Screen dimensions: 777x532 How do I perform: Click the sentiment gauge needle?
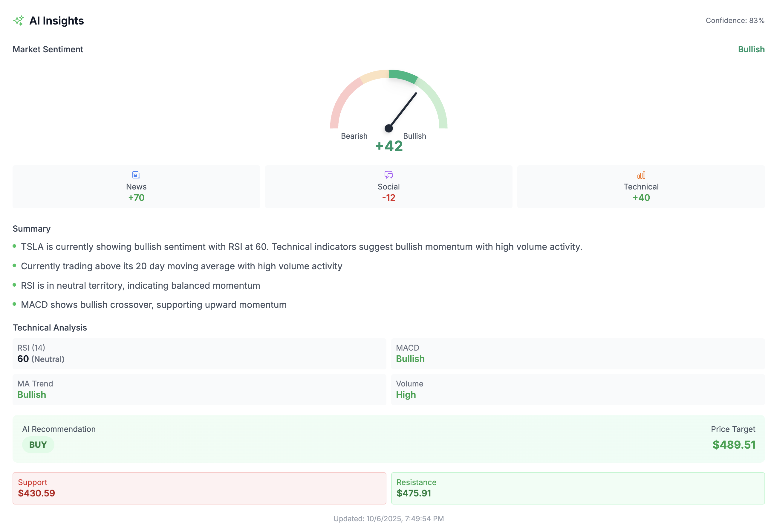pyautogui.click(x=403, y=110)
